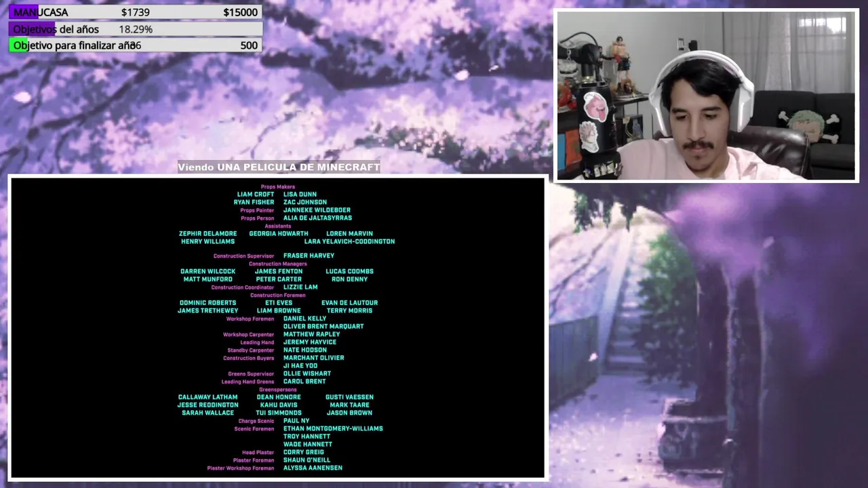
Task: Click the movie credits video panel
Action: [278, 328]
